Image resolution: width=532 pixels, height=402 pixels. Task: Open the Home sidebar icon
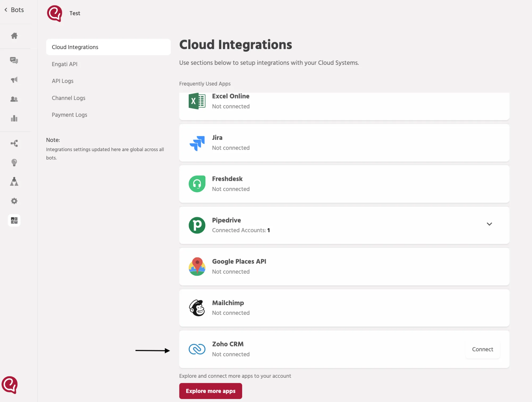pyautogui.click(x=14, y=36)
